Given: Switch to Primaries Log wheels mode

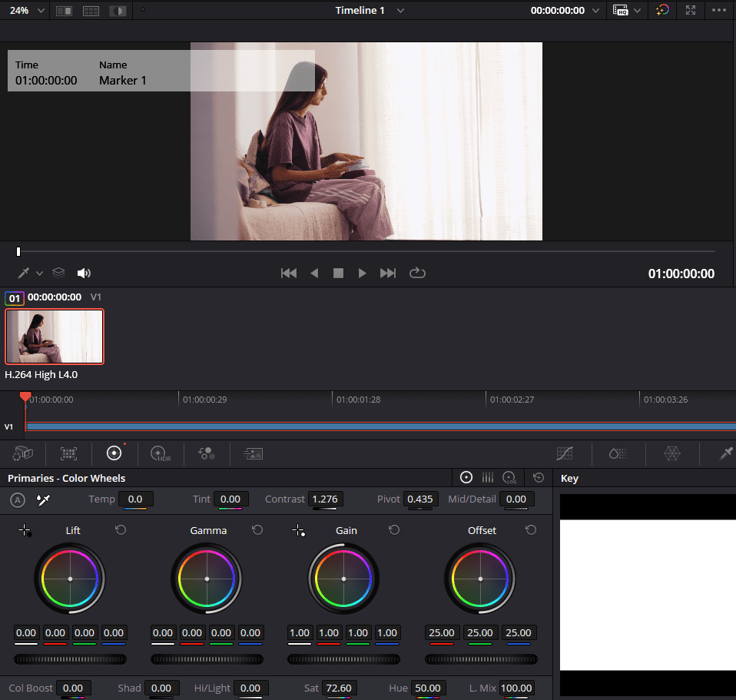Looking at the screenshot, I should [x=509, y=478].
